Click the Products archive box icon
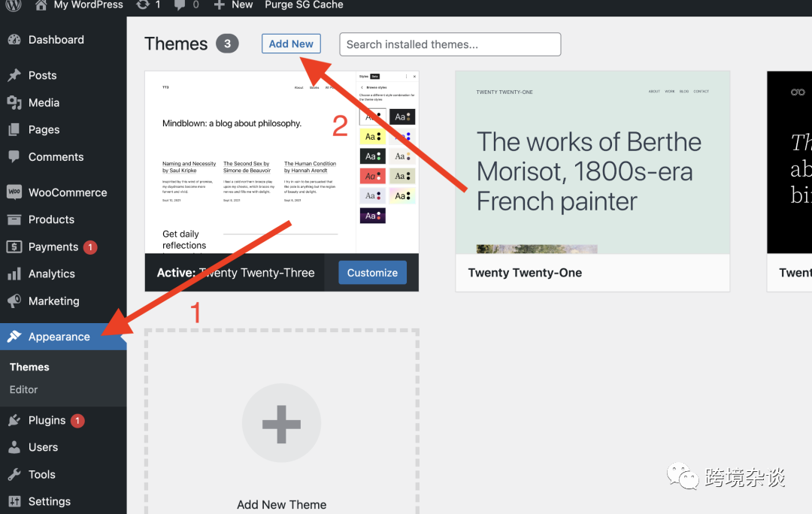This screenshot has width=812, height=514. (x=14, y=219)
